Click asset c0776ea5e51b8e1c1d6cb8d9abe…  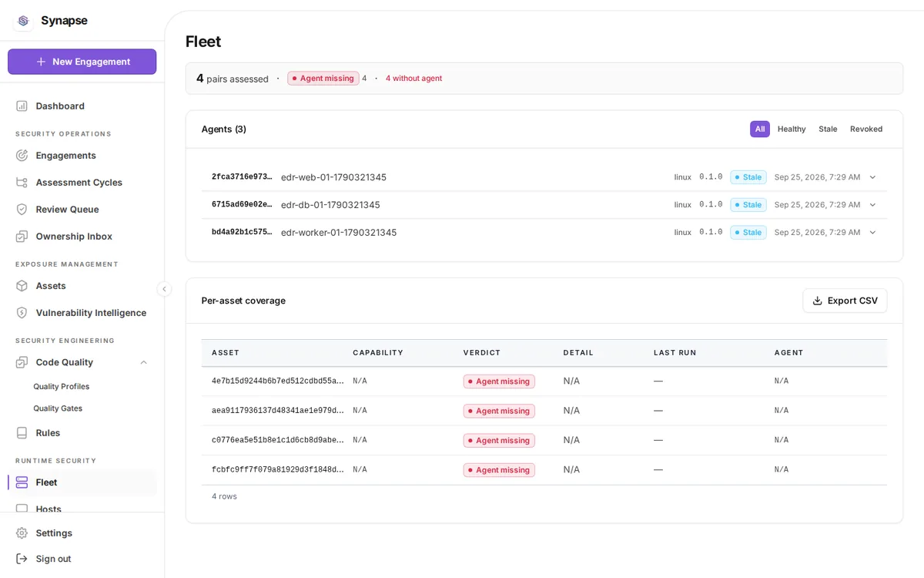tap(278, 440)
